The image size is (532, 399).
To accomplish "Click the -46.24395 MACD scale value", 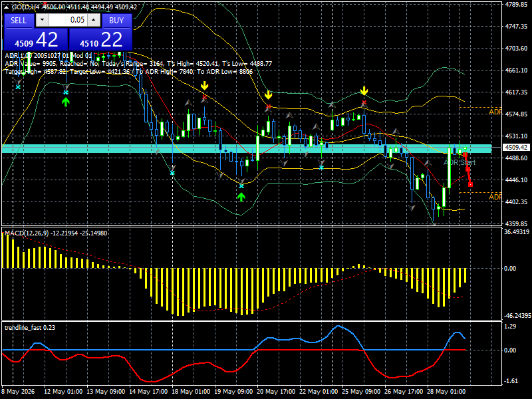I will (517, 315).
